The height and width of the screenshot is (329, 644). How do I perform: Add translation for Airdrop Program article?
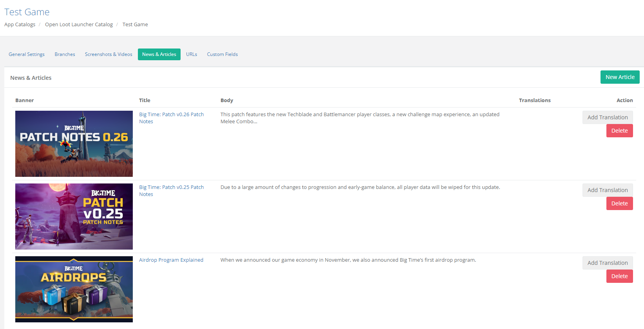click(607, 263)
